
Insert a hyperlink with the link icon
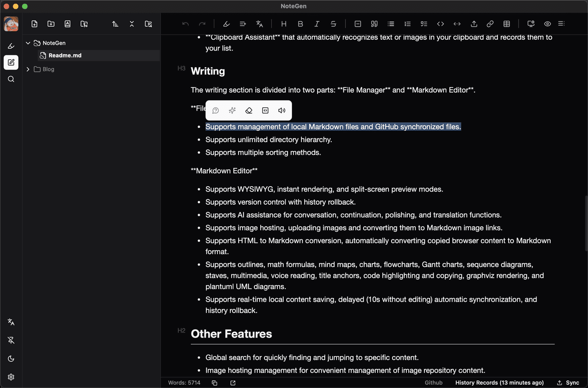pos(490,24)
